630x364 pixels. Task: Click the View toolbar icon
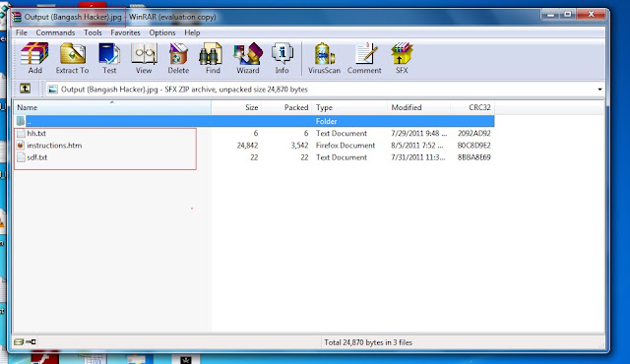coord(144,58)
